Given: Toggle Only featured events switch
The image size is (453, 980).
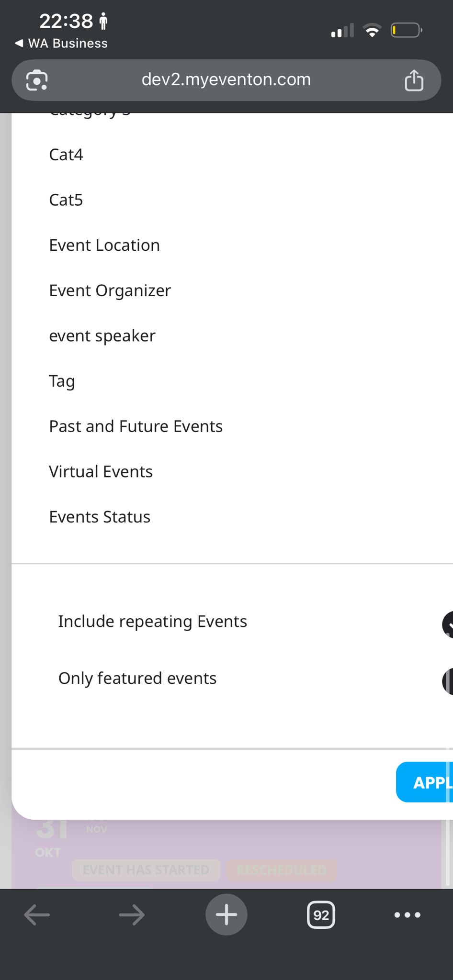Looking at the screenshot, I should pos(448,681).
